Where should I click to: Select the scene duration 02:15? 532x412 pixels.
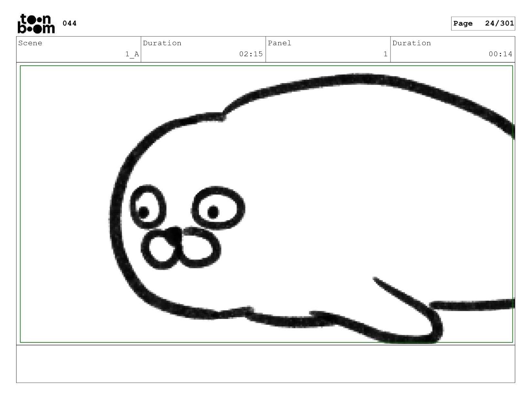point(251,54)
